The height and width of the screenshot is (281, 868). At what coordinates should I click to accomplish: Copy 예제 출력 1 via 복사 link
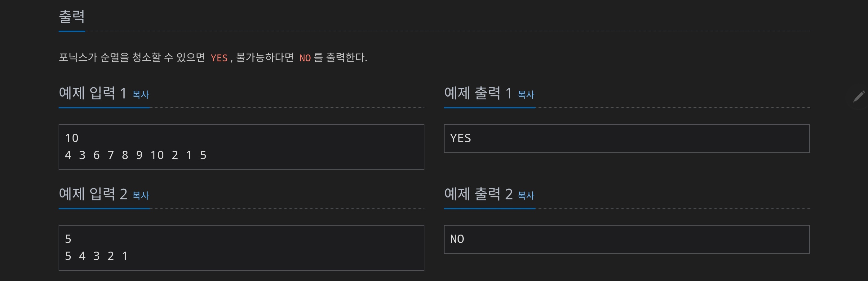526,95
